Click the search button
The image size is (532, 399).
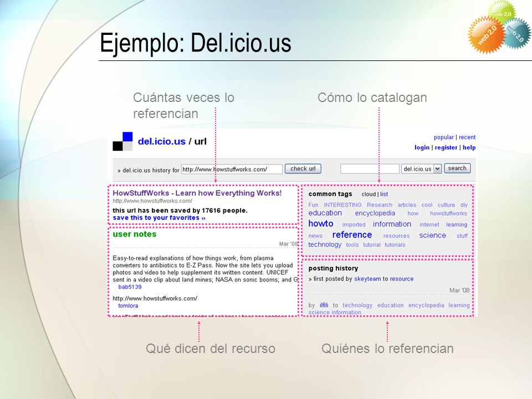[457, 168]
